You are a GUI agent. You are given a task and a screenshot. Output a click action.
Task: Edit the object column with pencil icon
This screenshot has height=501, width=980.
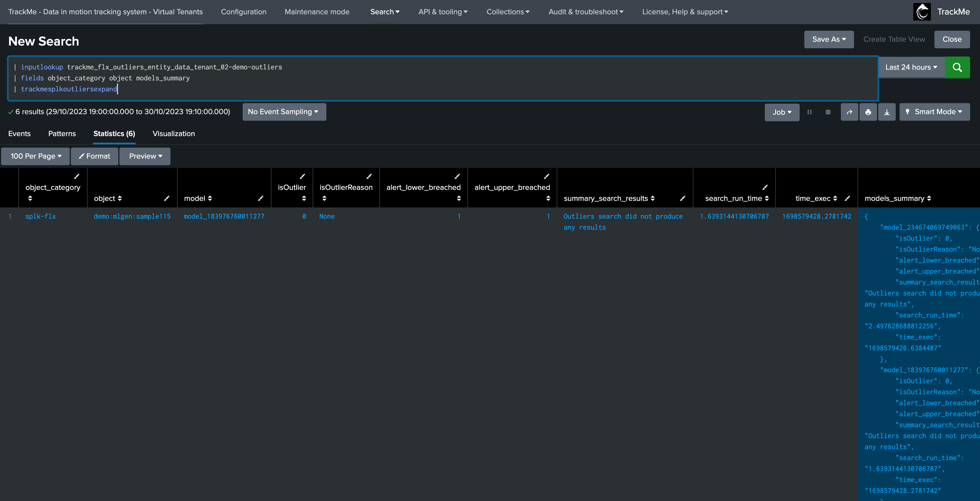[167, 198]
